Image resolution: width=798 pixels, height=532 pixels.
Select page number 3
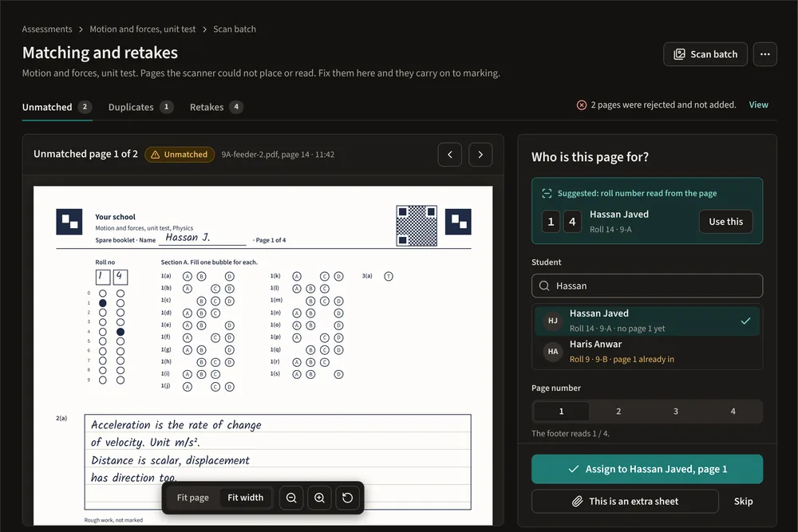tap(676, 412)
